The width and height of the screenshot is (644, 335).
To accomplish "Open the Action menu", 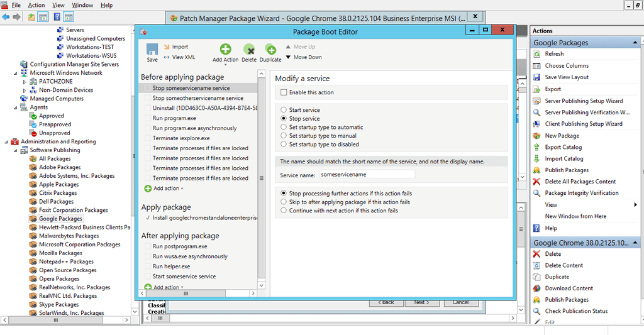I will (x=36, y=5).
